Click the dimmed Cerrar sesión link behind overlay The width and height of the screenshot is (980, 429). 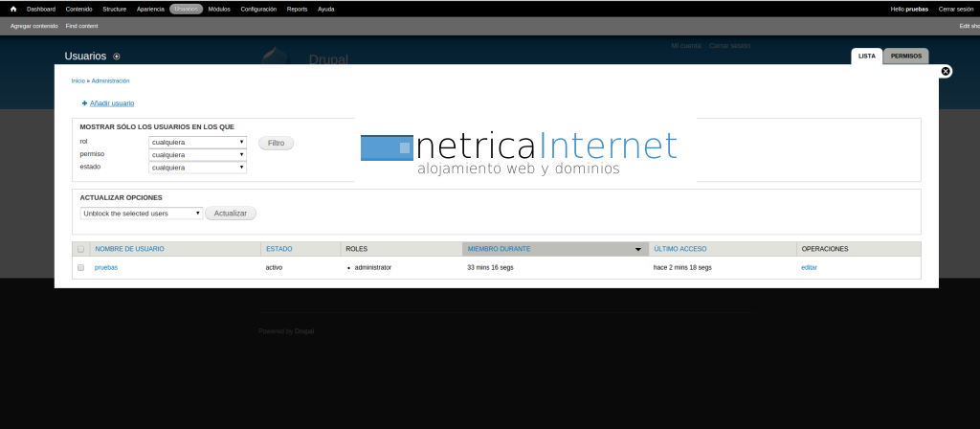(729, 46)
